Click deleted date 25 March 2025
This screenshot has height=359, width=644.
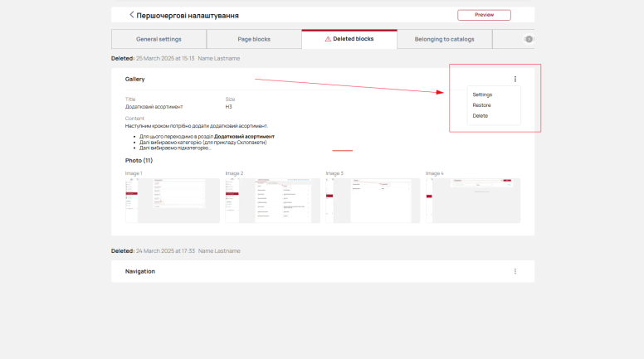tap(165, 58)
